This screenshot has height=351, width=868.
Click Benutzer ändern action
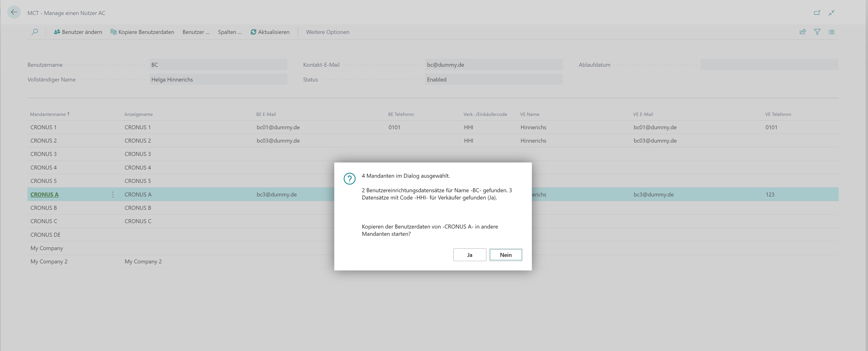(x=78, y=32)
